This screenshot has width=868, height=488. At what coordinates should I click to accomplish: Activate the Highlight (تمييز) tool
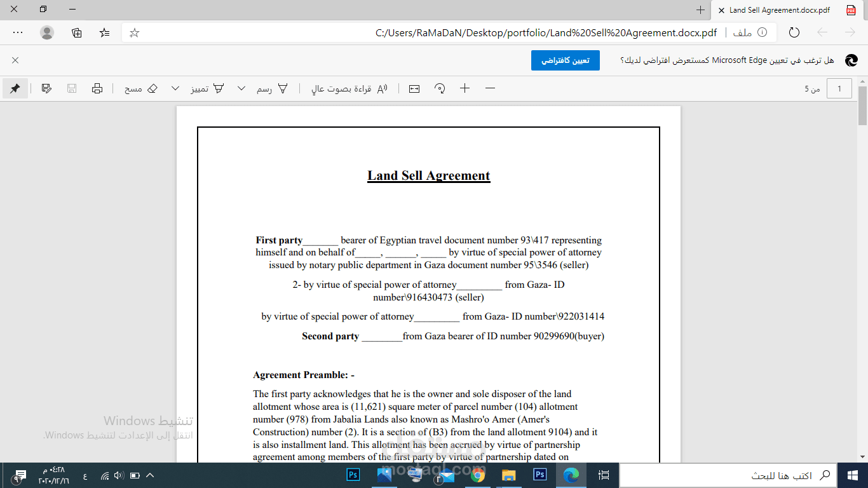pos(208,88)
